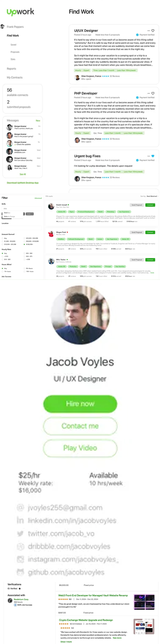Go to My Contracts in sidebar

coord(15,77)
